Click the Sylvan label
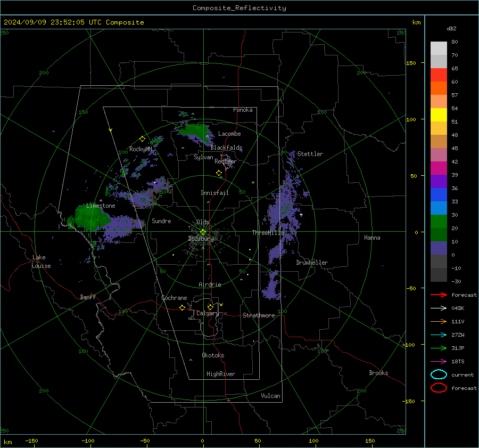 [203, 157]
